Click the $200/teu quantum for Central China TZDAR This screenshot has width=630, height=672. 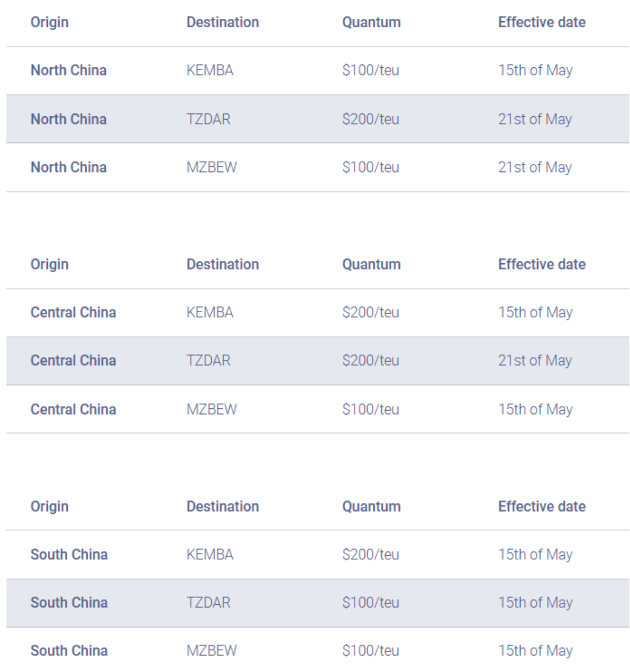[x=370, y=360]
